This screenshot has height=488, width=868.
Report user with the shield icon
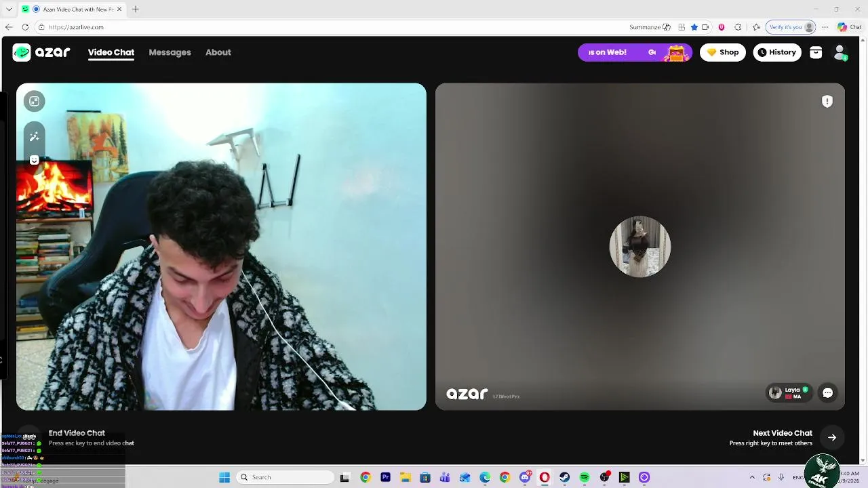[x=827, y=101]
